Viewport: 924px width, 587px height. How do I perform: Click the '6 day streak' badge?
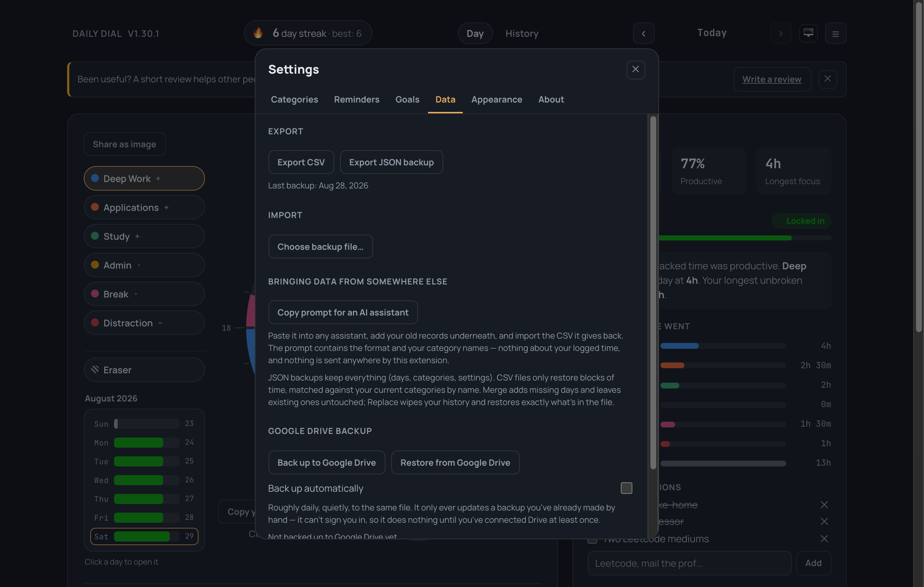click(x=308, y=33)
